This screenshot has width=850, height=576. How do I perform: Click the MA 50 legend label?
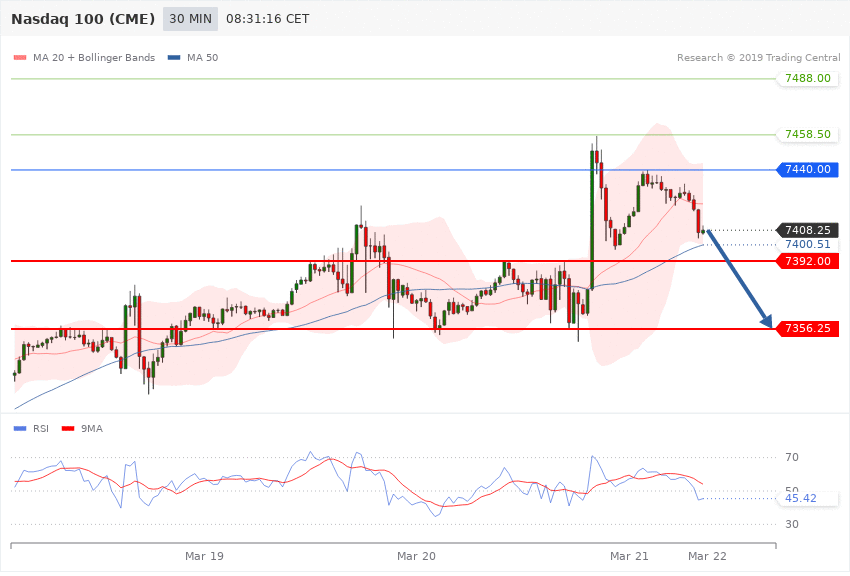202,57
